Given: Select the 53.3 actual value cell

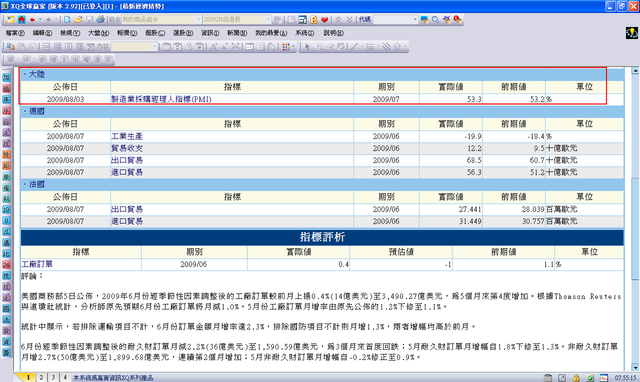Looking at the screenshot, I should tap(451, 99).
